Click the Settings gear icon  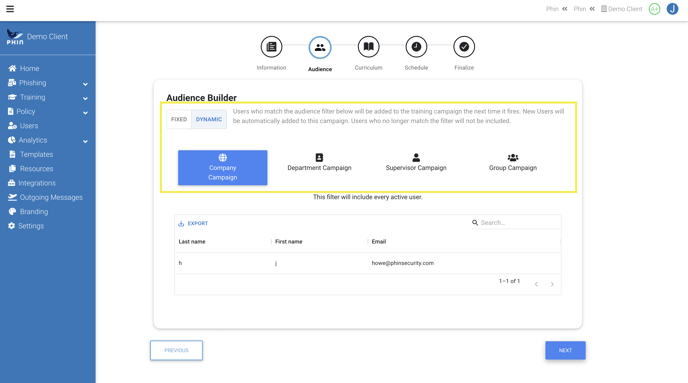pos(11,226)
